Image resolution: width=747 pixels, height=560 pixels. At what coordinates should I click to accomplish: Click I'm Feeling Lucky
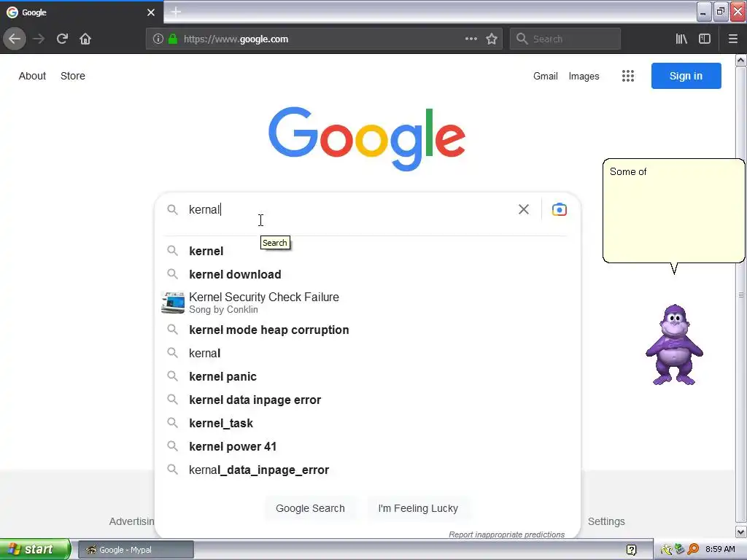point(418,508)
